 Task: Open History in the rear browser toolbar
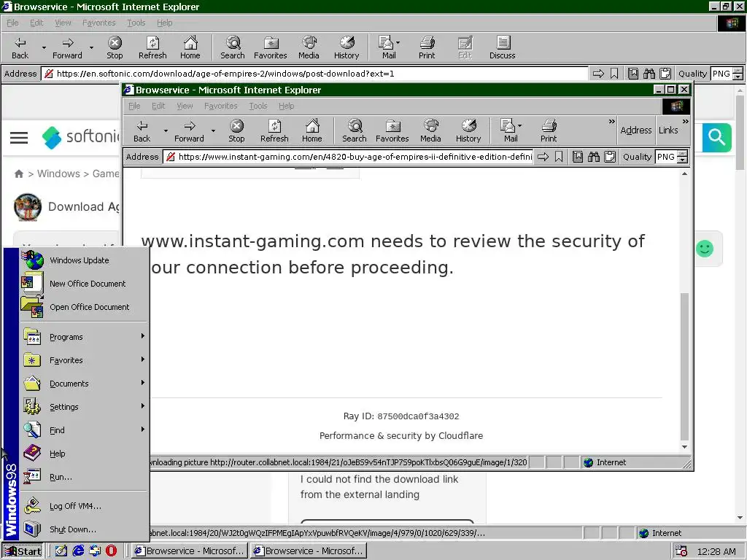tap(347, 47)
